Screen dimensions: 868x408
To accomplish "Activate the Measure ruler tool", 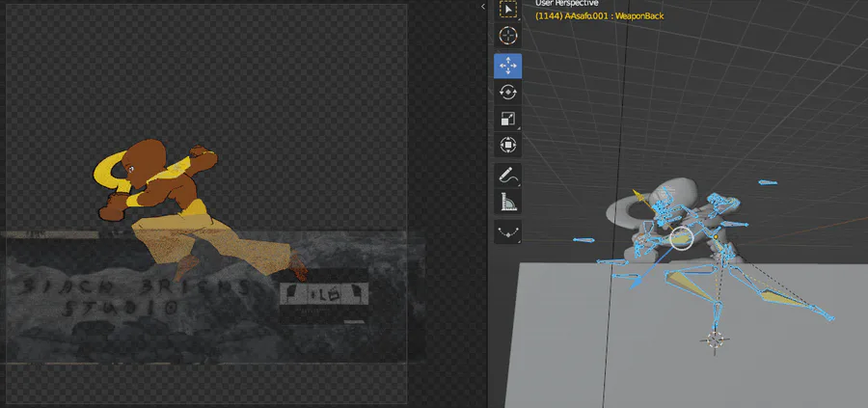I will pyautogui.click(x=507, y=202).
